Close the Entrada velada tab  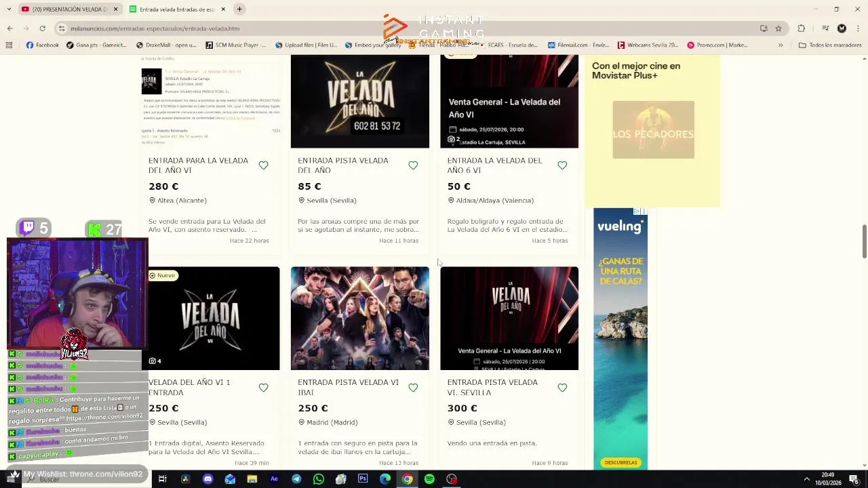[x=223, y=9]
